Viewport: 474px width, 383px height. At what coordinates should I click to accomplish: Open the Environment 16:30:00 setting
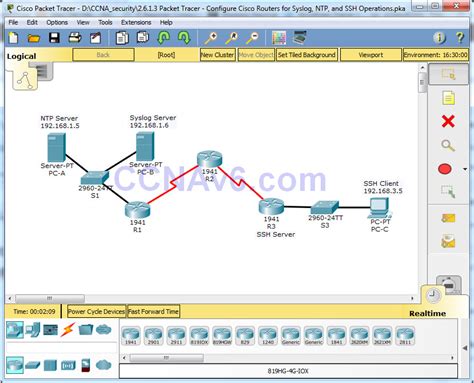point(435,55)
